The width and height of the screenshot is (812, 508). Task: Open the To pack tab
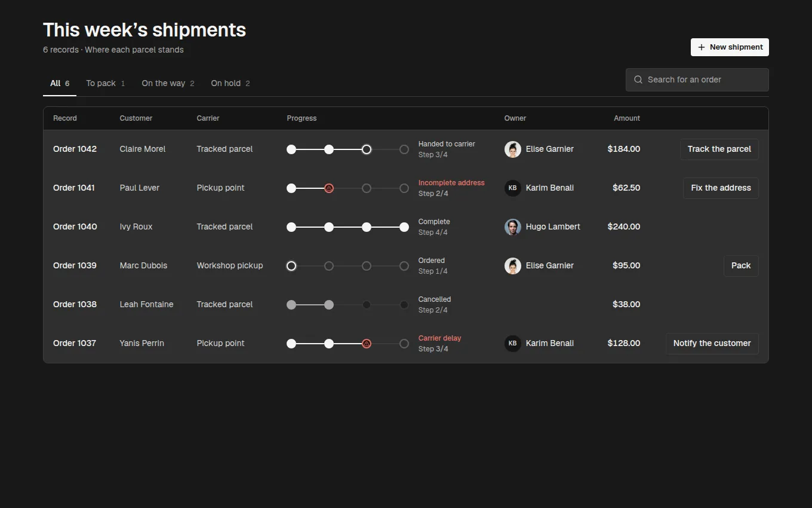(x=106, y=84)
